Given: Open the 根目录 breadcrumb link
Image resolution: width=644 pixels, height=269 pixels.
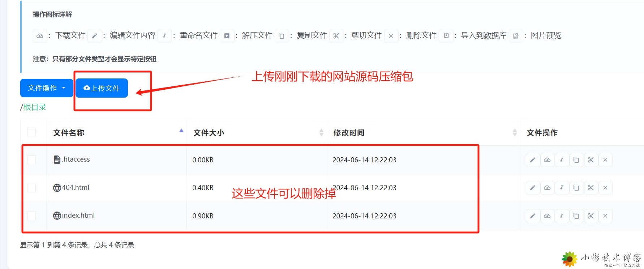Looking at the screenshot, I should (x=35, y=107).
